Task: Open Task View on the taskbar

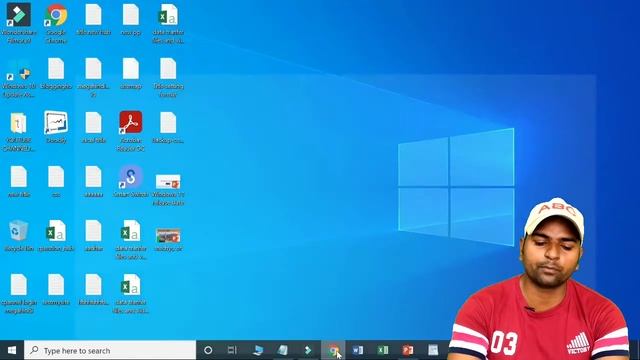Action: pyautogui.click(x=232, y=350)
